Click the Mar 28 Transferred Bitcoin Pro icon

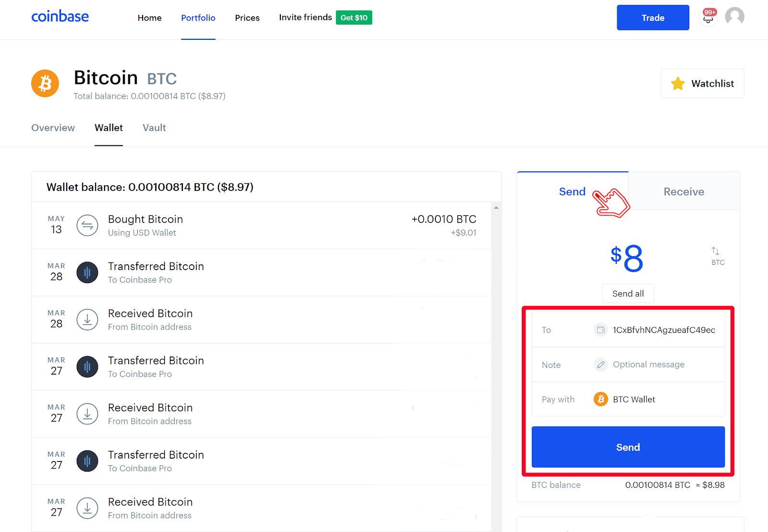[87, 272]
